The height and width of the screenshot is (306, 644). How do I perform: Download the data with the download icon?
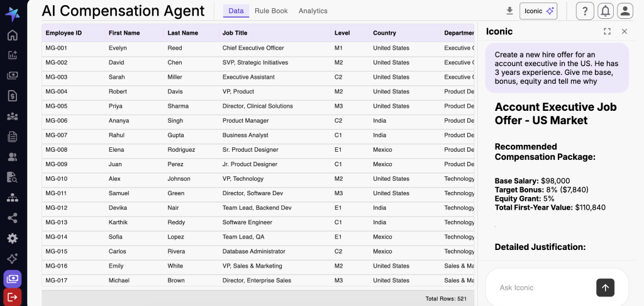tap(509, 11)
